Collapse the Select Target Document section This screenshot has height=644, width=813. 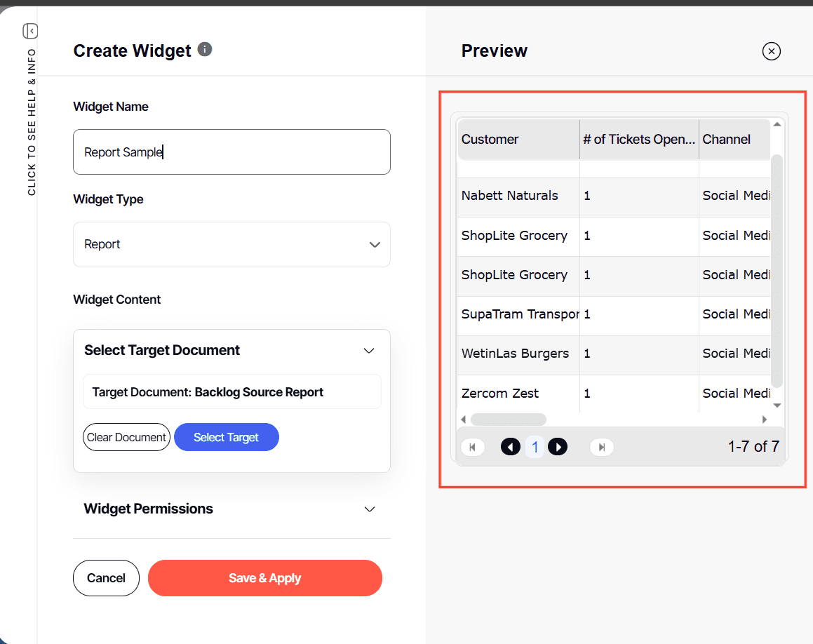(x=369, y=351)
